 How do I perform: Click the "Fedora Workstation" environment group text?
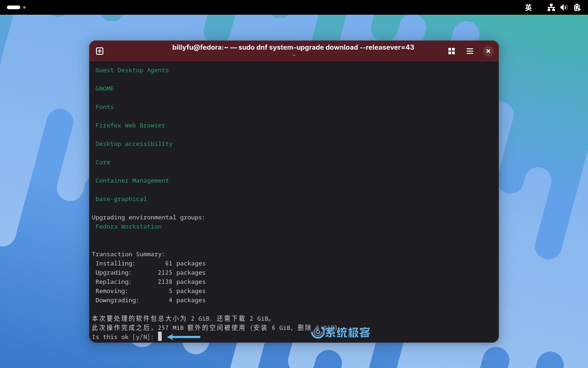click(129, 226)
